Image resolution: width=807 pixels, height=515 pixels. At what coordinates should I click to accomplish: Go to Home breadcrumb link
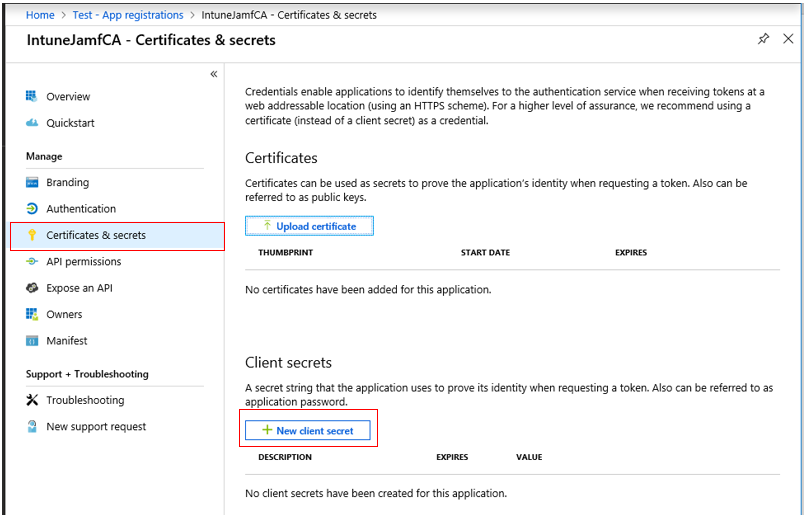pos(40,15)
